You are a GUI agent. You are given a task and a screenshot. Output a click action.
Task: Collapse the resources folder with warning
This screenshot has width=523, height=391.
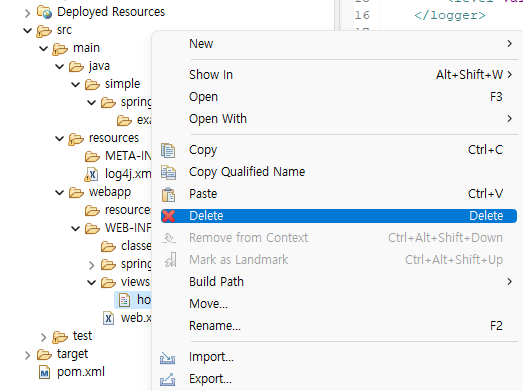click(59, 138)
